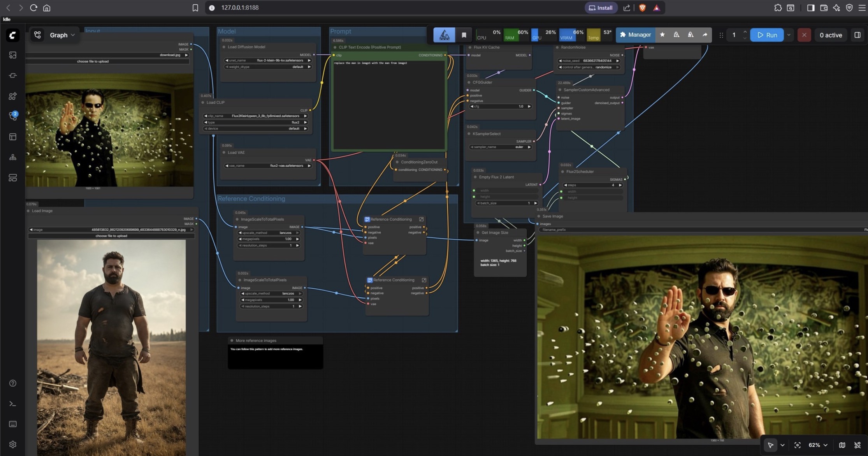The height and width of the screenshot is (456, 868).
Task: Toggle link visibility icon at bottom right
Action: click(857, 445)
